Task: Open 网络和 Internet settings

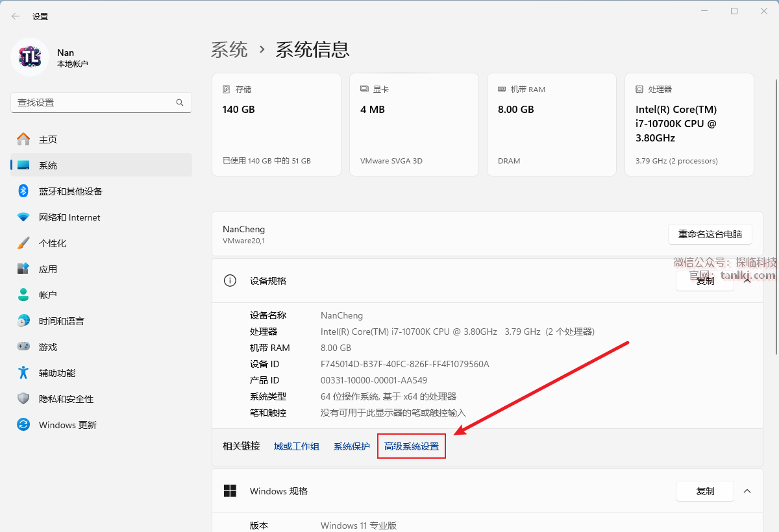Action: point(69,217)
